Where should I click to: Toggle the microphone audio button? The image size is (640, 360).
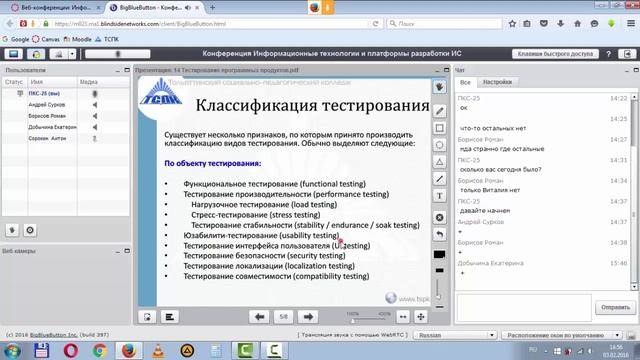(x=36, y=54)
